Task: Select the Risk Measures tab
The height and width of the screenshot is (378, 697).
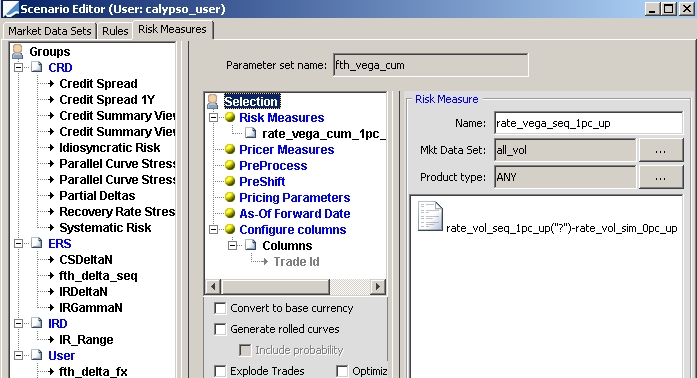Action: (172, 29)
